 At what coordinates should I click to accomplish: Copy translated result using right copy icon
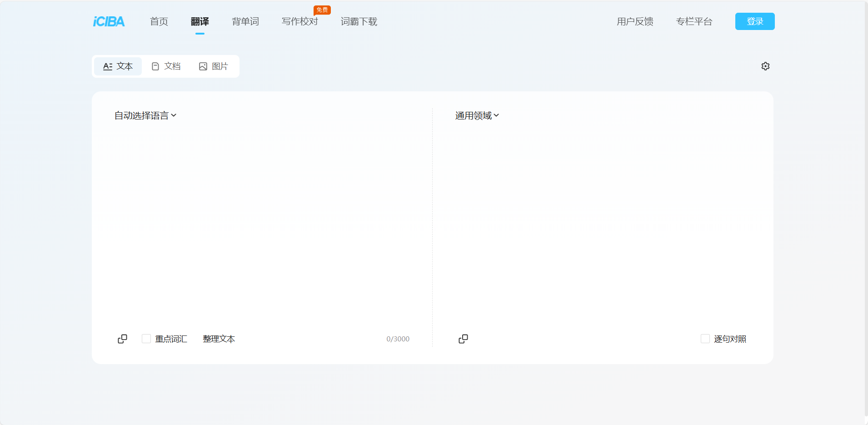(x=463, y=339)
